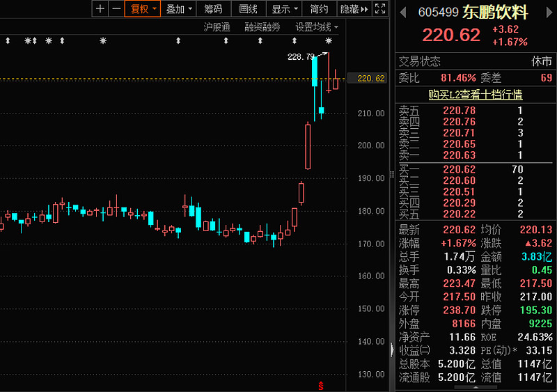Viewport: 557px width, 392px height.
Task: Click the zoom in plus button
Action: [x=100, y=9]
